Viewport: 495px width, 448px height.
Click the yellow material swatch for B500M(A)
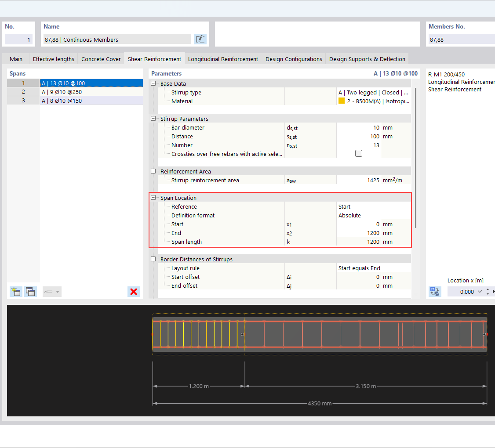click(x=342, y=101)
